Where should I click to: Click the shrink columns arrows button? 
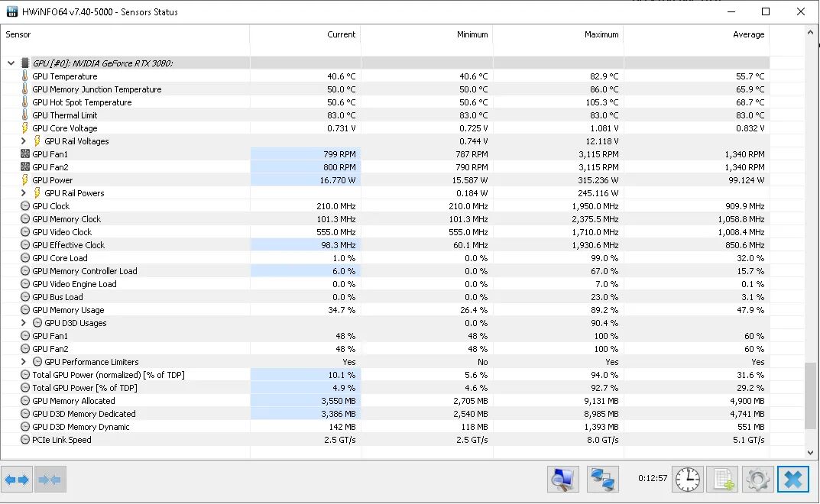(50, 480)
